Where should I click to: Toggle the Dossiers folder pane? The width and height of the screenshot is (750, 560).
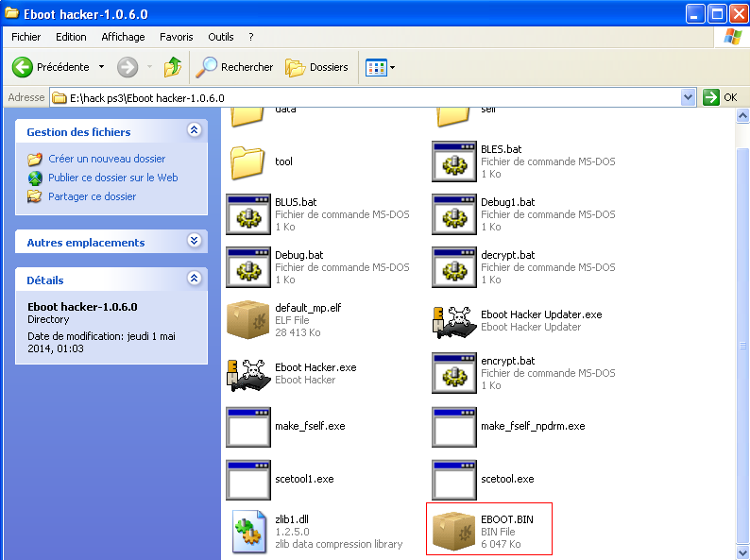pos(316,67)
